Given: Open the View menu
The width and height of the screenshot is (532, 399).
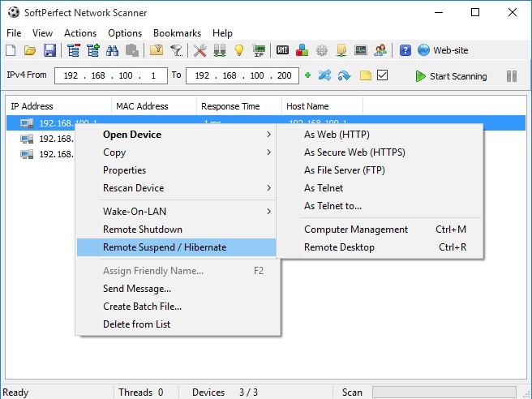Looking at the screenshot, I should (x=42, y=33).
